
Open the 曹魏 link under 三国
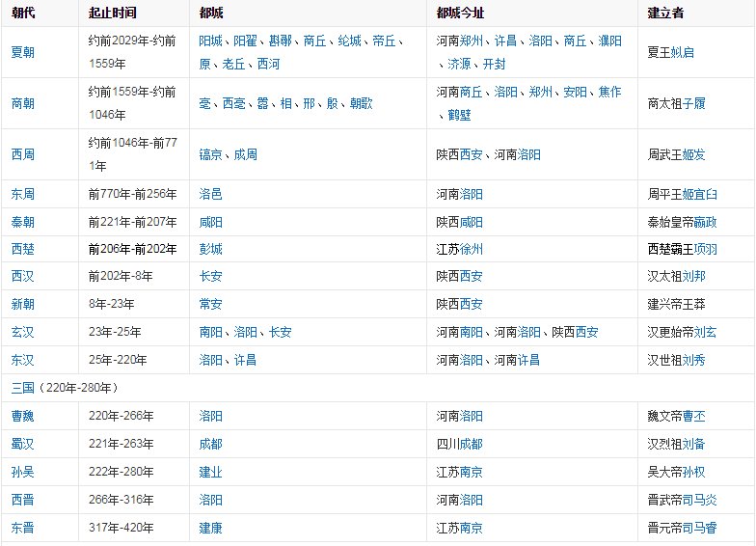click(x=23, y=417)
